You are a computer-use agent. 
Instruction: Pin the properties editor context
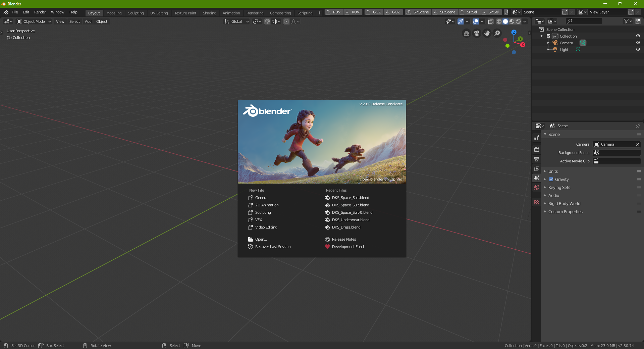638,126
